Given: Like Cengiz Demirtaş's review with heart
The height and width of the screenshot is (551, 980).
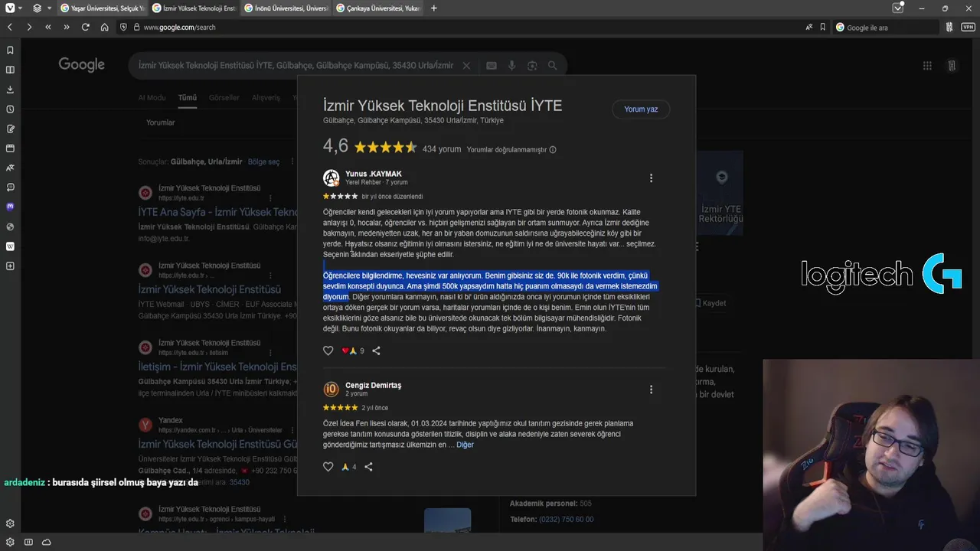Looking at the screenshot, I should [328, 467].
